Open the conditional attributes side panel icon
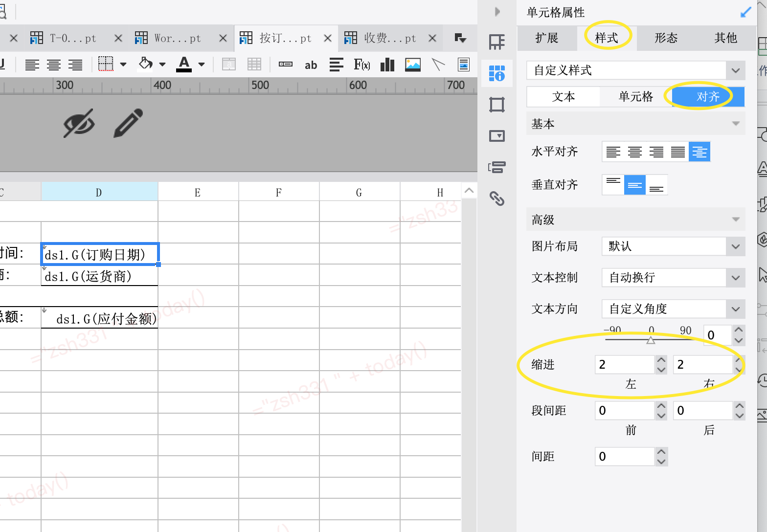This screenshot has height=532, width=767. [497, 167]
